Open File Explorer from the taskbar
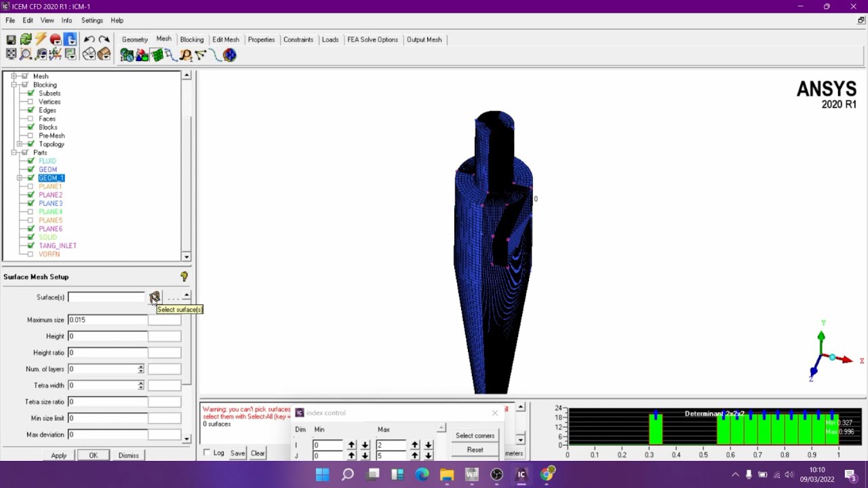This screenshot has width=868, height=488. pyautogui.click(x=447, y=474)
